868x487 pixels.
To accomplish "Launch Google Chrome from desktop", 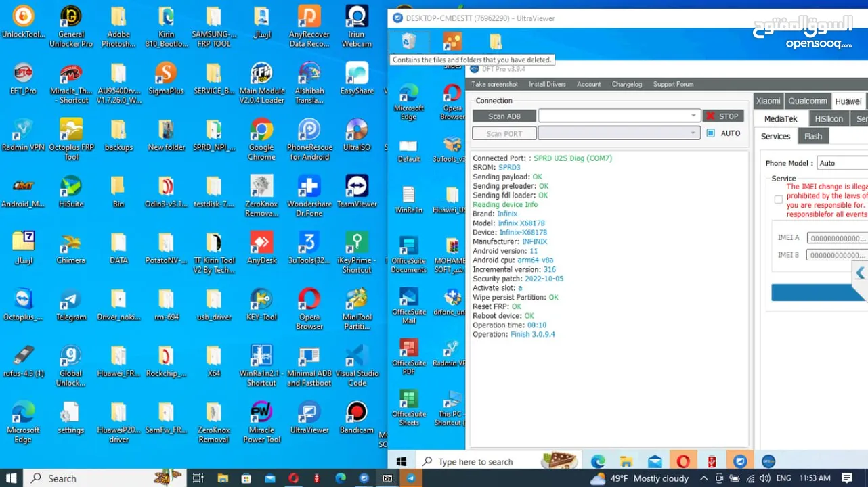I will tap(261, 140).
